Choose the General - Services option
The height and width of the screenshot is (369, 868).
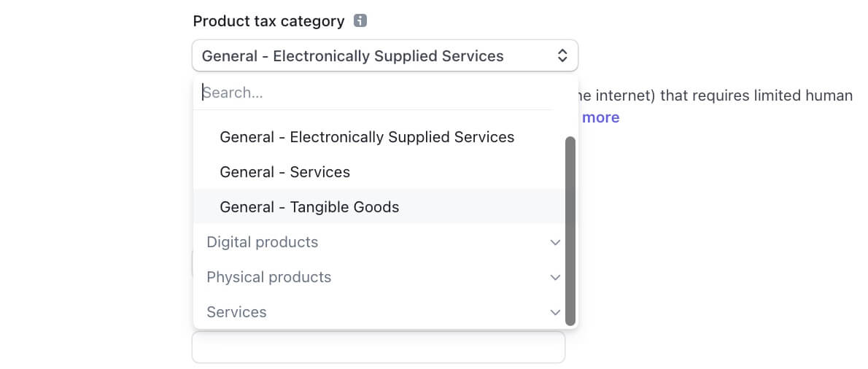pyautogui.click(x=379, y=172)
